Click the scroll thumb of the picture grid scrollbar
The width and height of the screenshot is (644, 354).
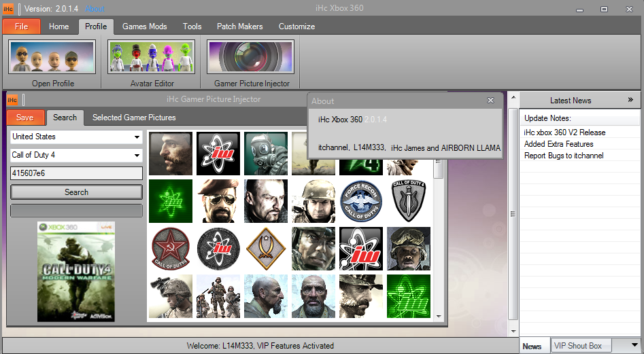point(439,169)
